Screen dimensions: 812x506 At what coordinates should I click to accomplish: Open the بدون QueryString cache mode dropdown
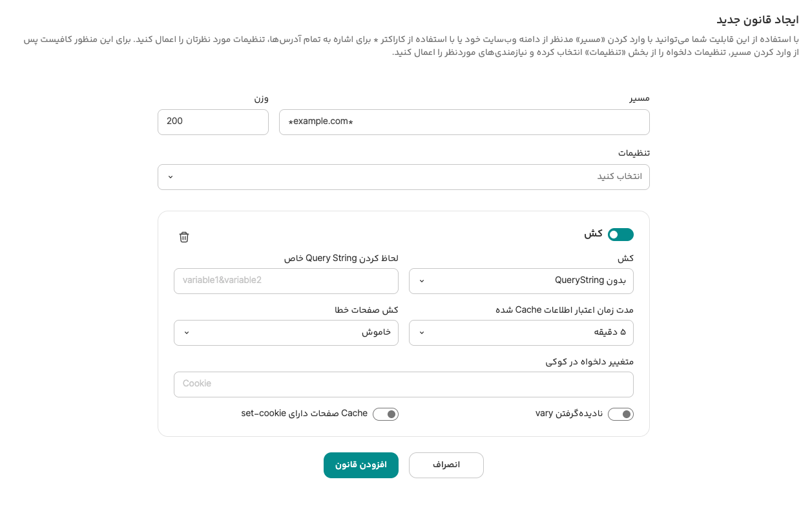coord(521,281)
